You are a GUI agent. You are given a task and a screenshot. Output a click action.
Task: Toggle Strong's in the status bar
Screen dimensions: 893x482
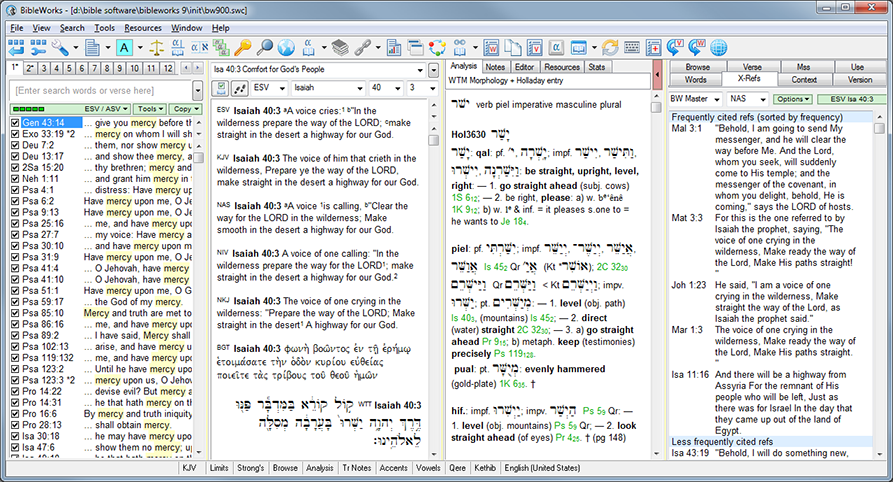pyautogui.click(x=251, y=468)
